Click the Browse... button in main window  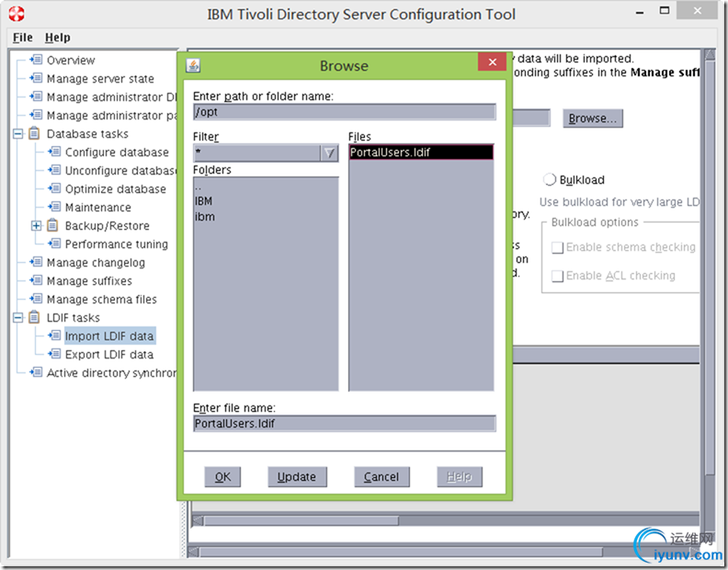(x=593, y=119)
